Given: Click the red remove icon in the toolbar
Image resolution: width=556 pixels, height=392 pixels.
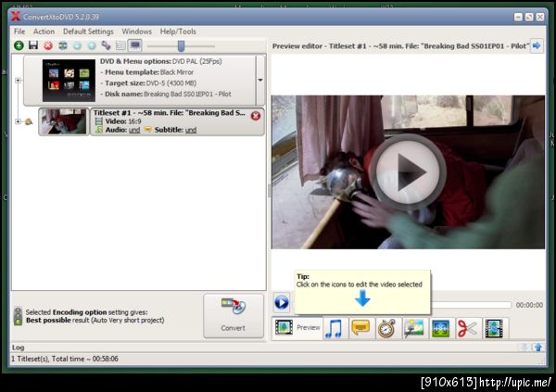Looking at the screenshot, I should click(x=48, y=45).
